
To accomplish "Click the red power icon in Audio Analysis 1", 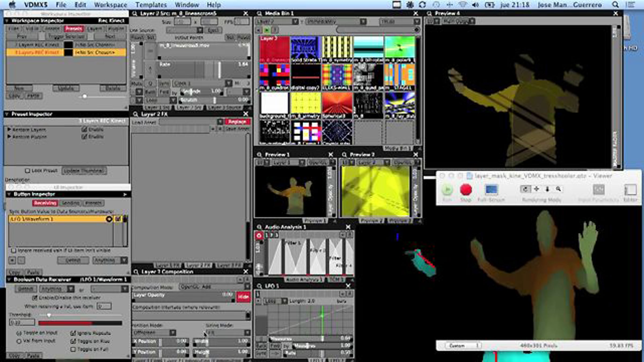I will [259, 235].
